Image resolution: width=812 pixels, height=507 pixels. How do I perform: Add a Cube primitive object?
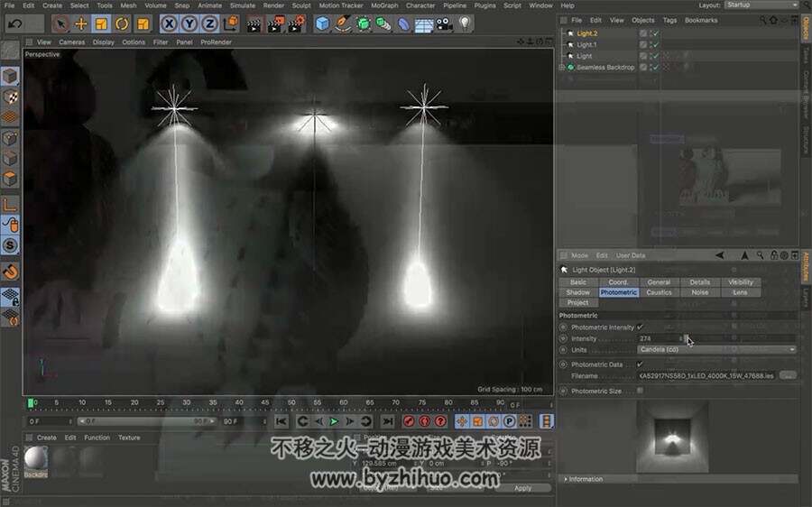coord(322,23)
